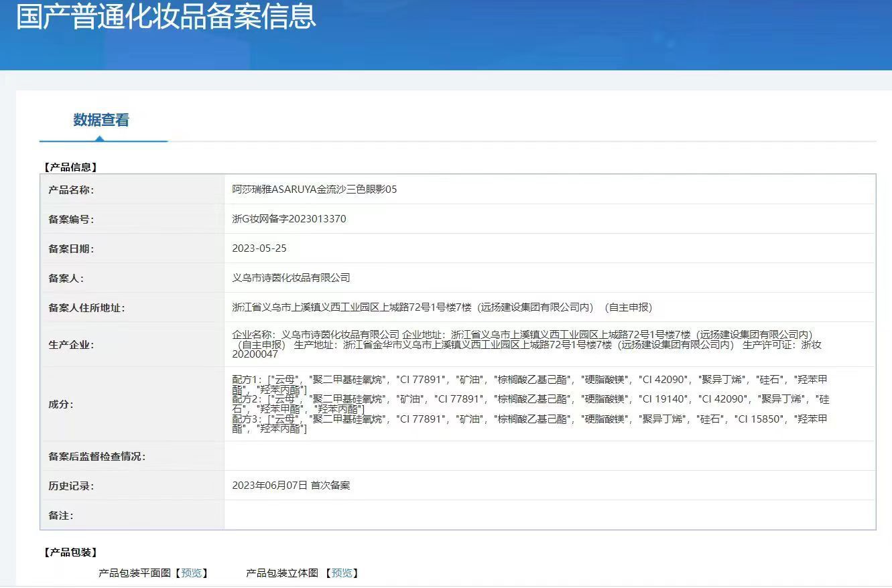Select the product name 阿莎瑞雅ASARUYA金流沙三色眼影05
The image size is (892, 588).
point(314,190)
